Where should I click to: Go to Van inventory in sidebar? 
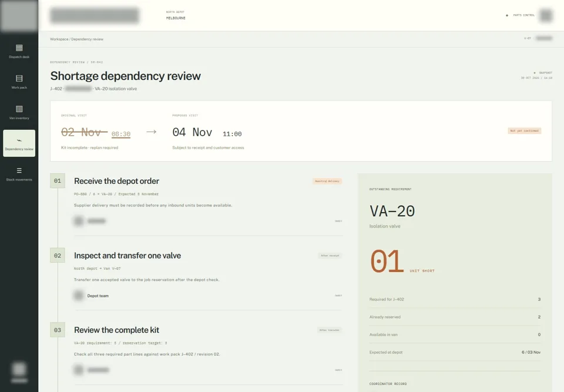click(19, 113)
